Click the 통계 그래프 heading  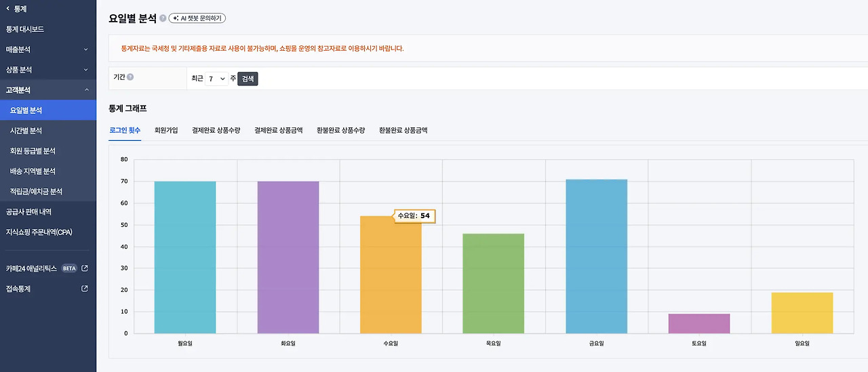pos(128,108)
